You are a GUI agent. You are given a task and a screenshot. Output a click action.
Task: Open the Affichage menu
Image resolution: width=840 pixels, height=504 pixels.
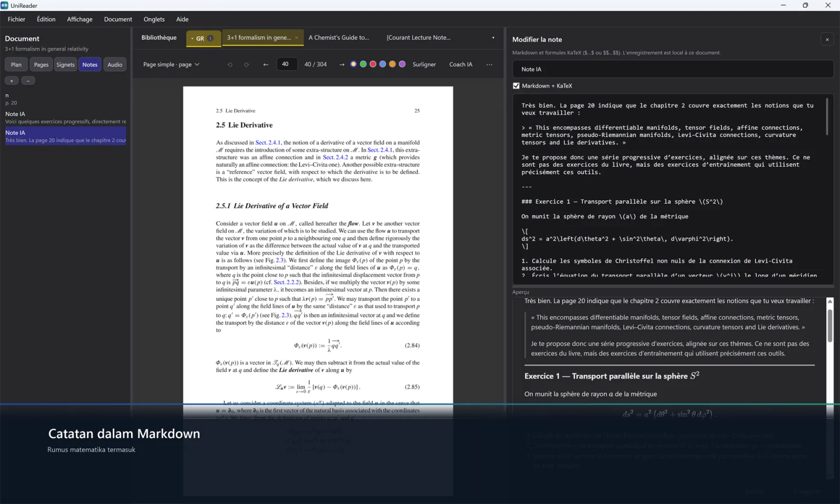[x=80, y=19]
